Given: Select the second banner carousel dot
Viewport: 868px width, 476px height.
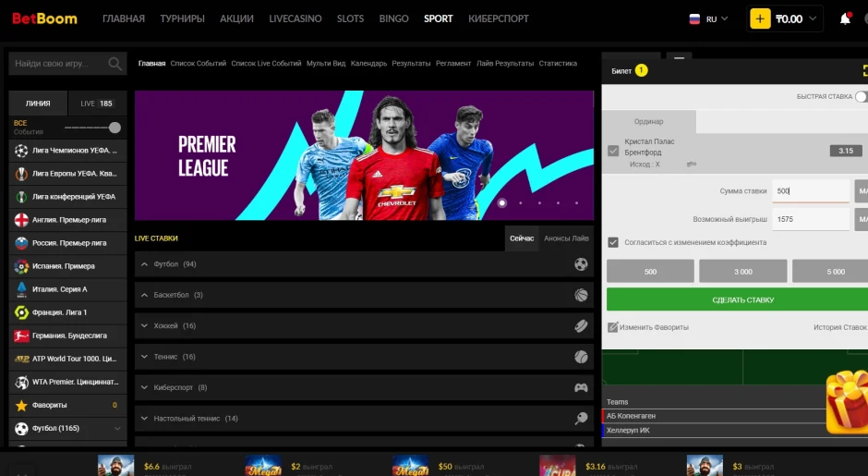Looking at the screenshot, I should [x=521, y=202].
